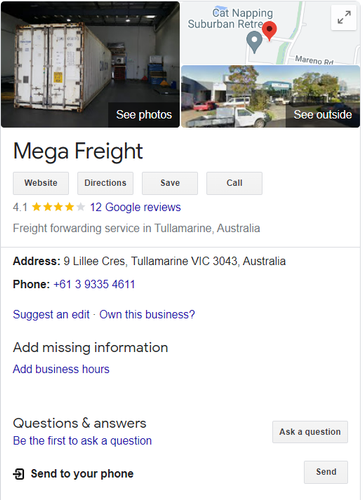Dial phone number +61 3 9335 4611
The width and height of the screenshot is (363, 500).
[94, 284]
